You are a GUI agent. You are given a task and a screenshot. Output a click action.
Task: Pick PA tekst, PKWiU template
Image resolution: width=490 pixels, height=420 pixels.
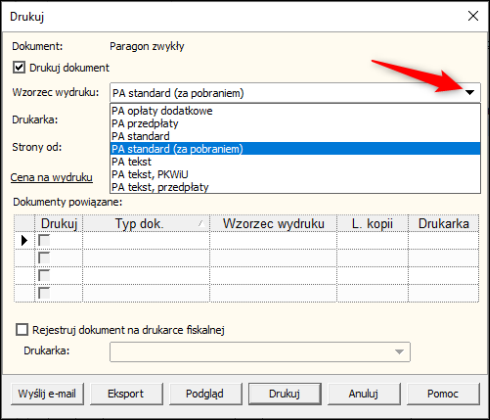click(295, 174)
